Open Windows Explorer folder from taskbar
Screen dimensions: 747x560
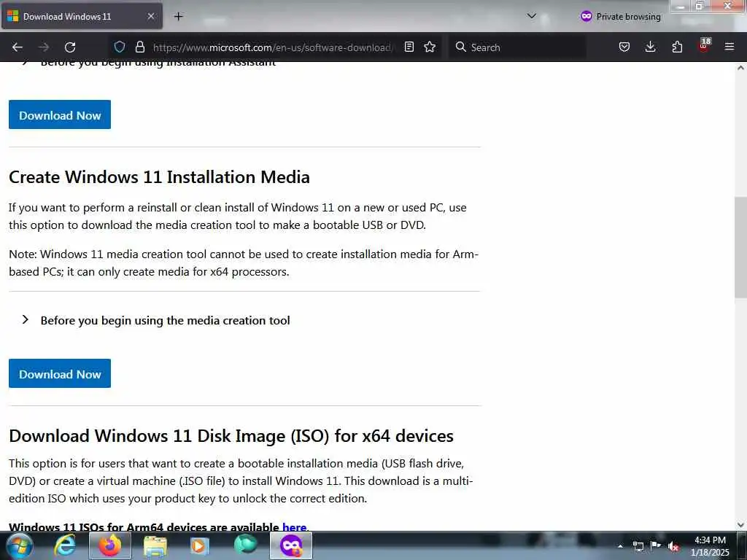tap(155, 545)
